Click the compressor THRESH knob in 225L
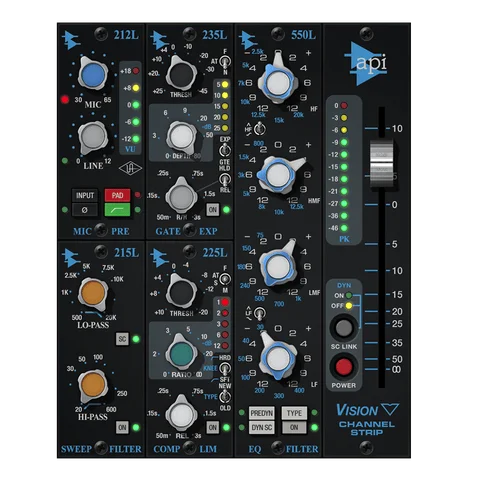The width and height of the screenshot is (480, 480). pyautogui.click(x=181, y=292)
